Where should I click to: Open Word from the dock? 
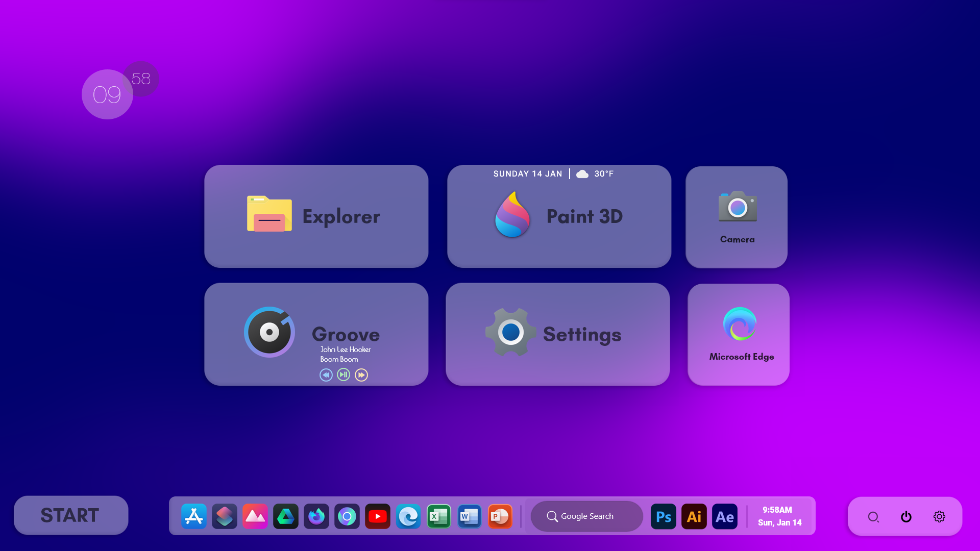(x=470, y=516)
